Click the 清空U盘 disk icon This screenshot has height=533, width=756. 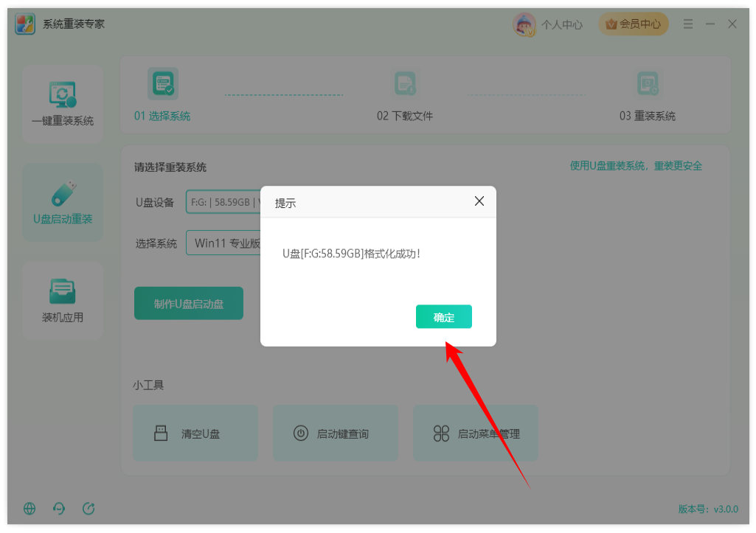tap(161, 433)
